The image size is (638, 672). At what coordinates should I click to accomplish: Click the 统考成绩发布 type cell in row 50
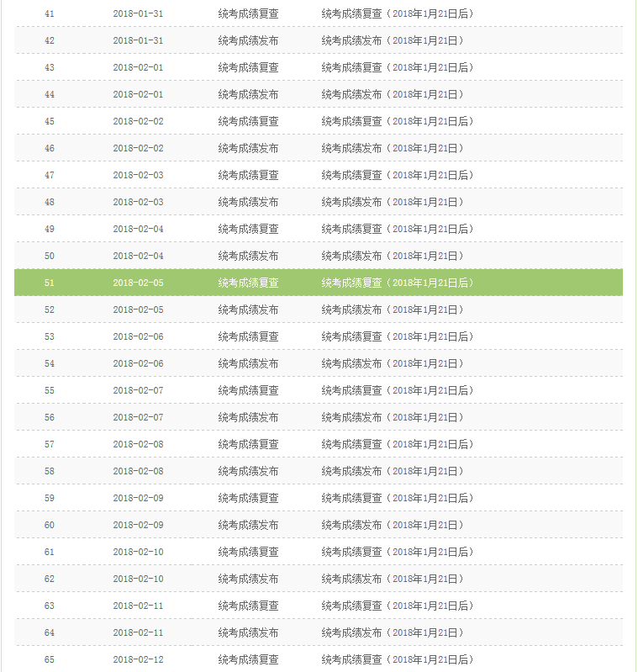(248, 256)
